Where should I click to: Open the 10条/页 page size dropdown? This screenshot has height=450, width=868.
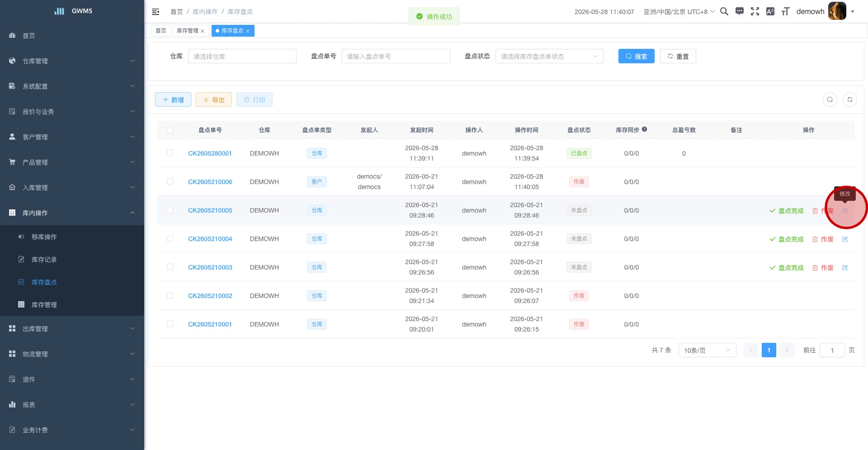pyautogui.click(x=707, y=350)
